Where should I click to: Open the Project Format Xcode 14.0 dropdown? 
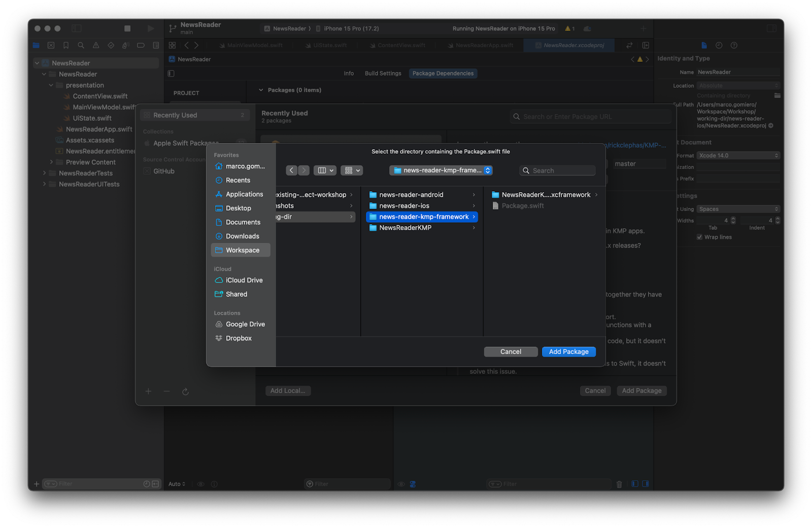point(738,155)
